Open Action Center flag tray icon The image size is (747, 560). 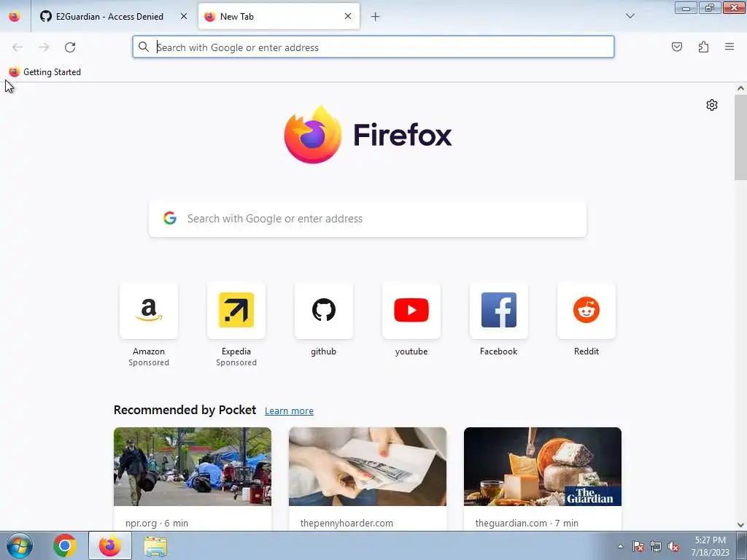click(x=638, y=547)
